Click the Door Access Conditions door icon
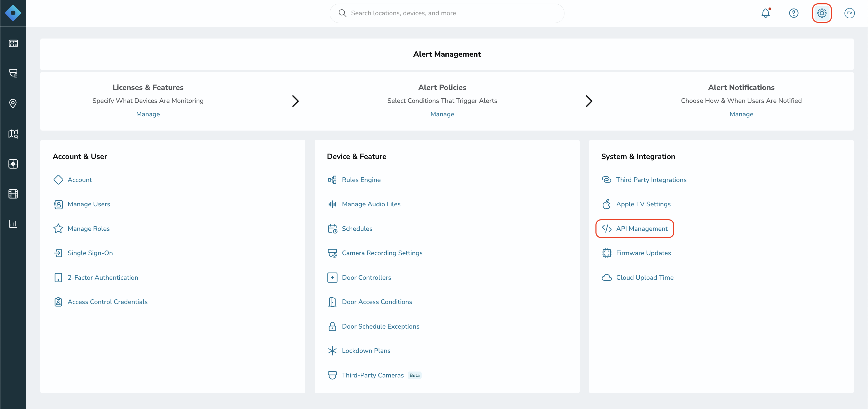 tap(332, 302)
